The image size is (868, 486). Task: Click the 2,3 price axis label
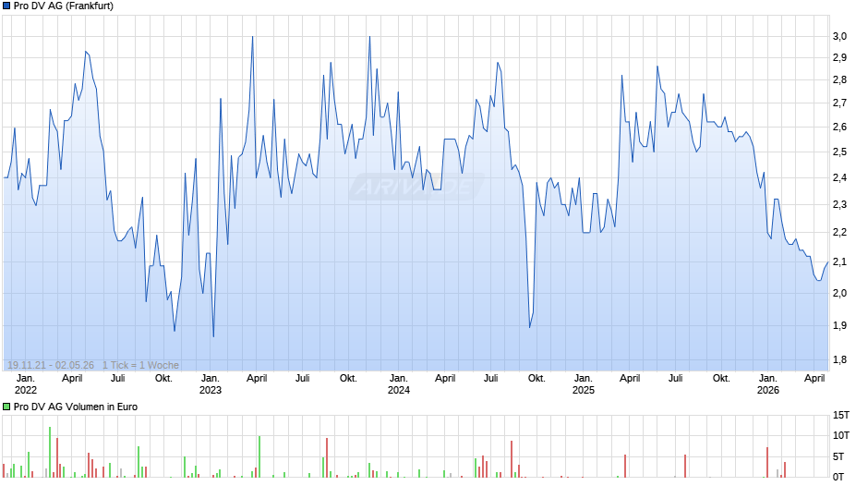click(x=839, y=204)
